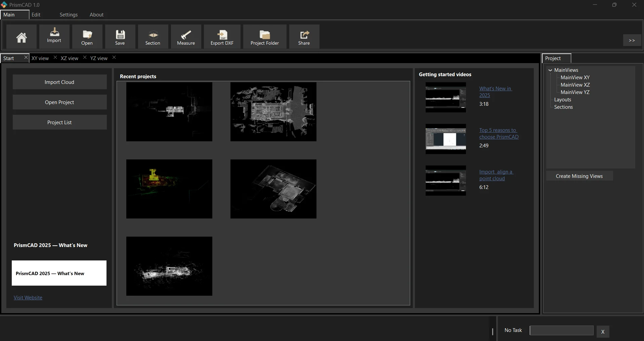Open the About menu

pos(96,15)
